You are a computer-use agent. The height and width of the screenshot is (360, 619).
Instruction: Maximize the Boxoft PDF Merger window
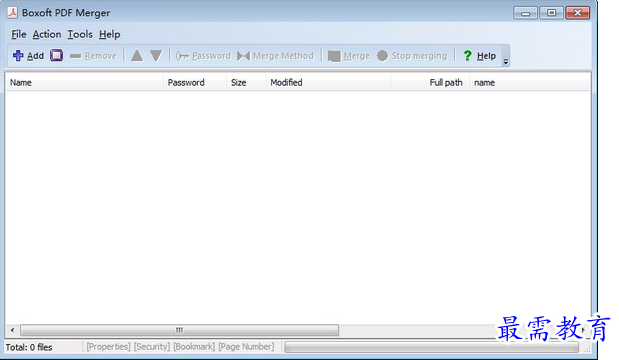[x=551, y=13]
